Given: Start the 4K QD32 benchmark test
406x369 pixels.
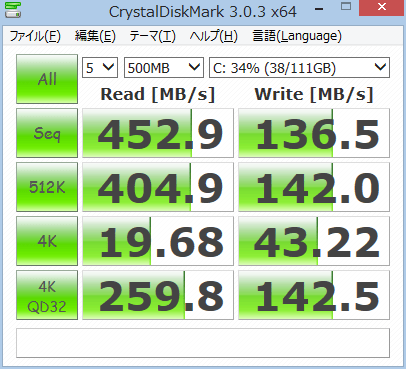Looking at the screenshot, I should [x=47, y=295].
